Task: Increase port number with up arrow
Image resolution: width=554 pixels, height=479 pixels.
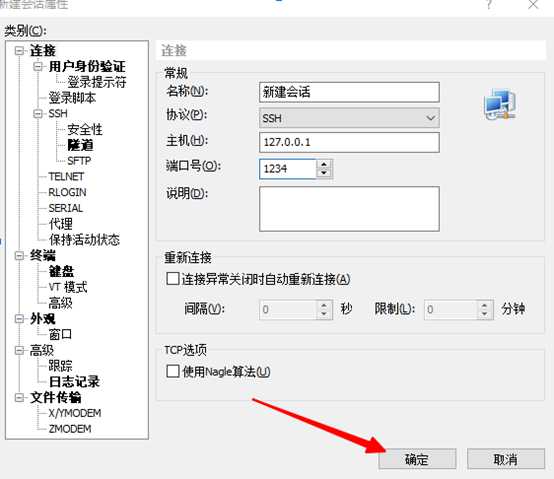Action: 324,164
